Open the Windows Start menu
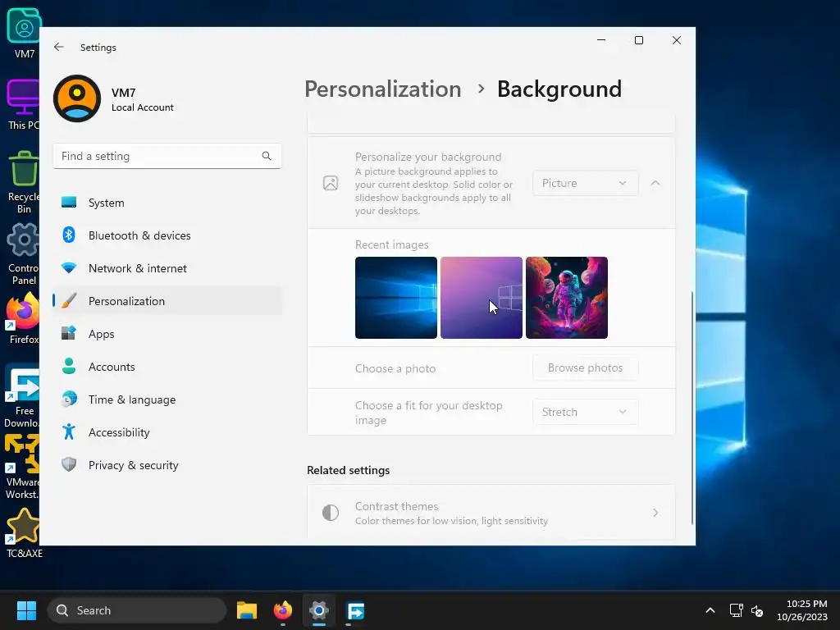Image resolution: width=840 pixels, height=630 pixels. coord(26,610)
